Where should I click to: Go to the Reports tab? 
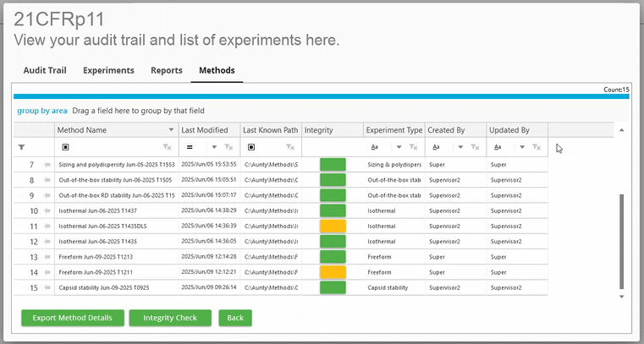(166, 70)
